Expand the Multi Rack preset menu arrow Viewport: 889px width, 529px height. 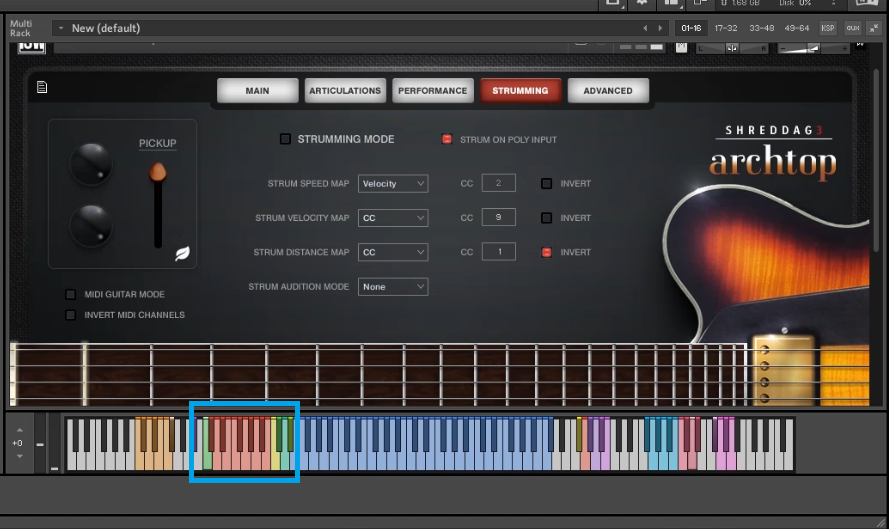(61, 28)
